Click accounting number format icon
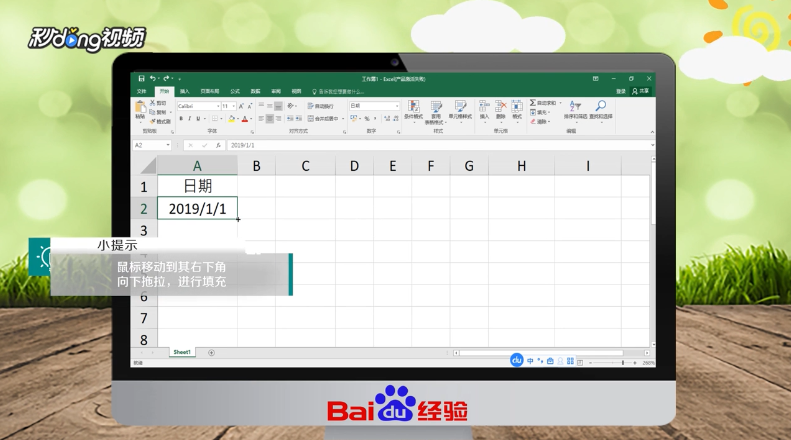Viewport: 791px width, 440px height. pos(354,119)
